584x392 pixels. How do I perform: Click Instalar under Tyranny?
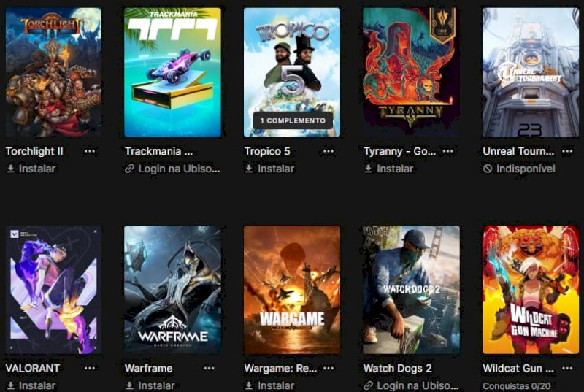click(389, 169)
